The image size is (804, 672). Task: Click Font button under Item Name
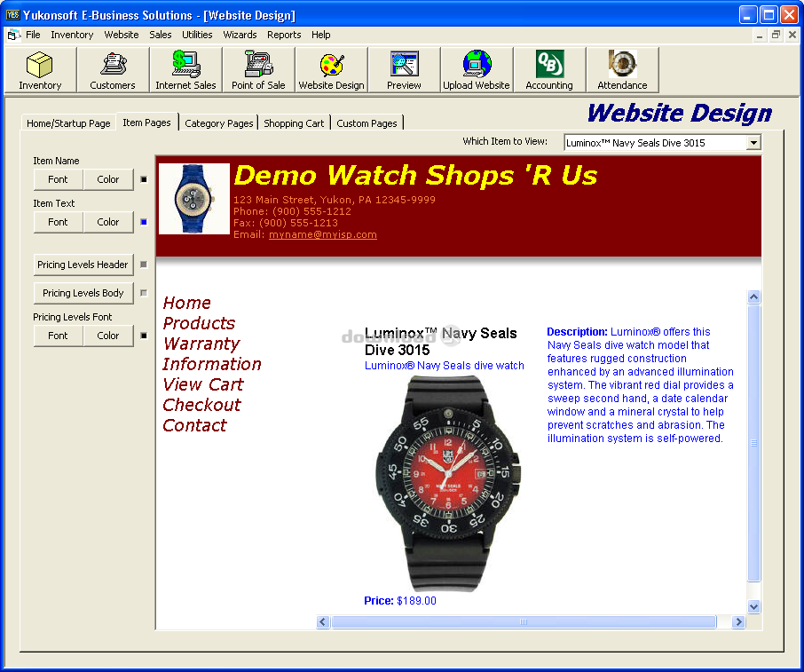click(58, 179)
